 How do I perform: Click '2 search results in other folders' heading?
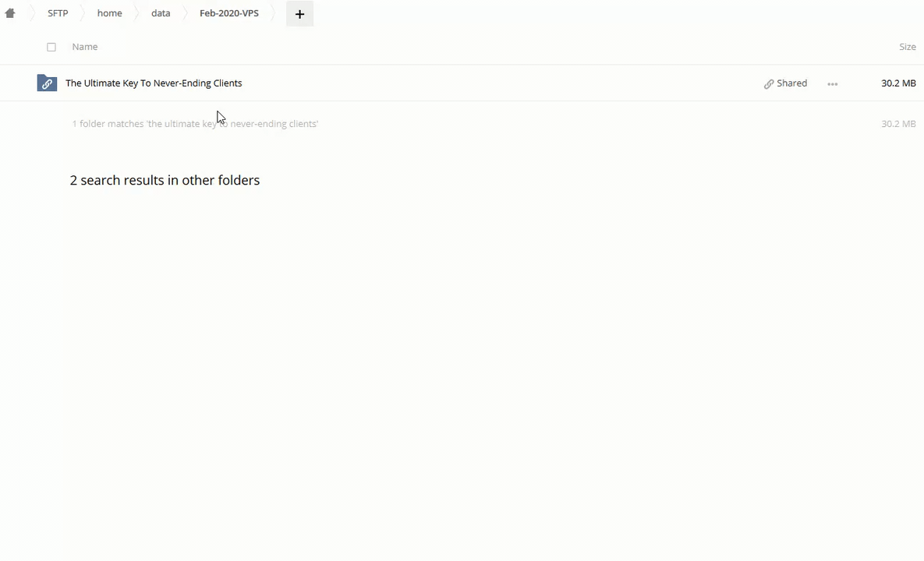pyautogui.click(x=165, y=180)
